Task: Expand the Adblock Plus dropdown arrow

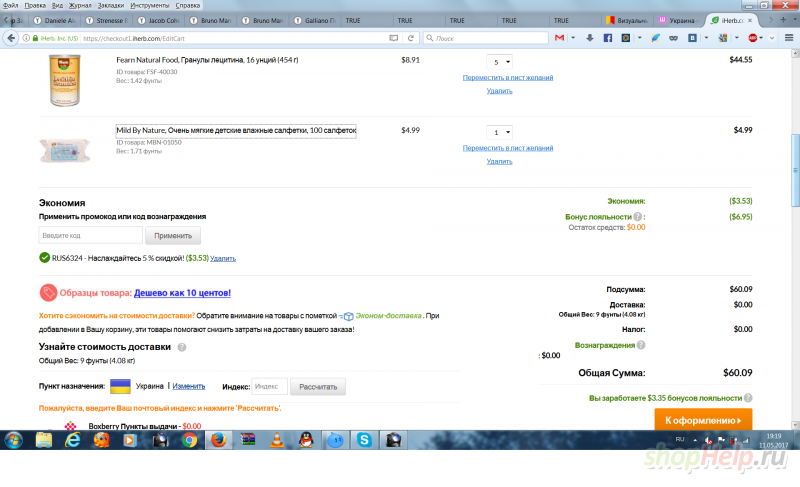Action: pyautogui.click(x=762, y=38)
